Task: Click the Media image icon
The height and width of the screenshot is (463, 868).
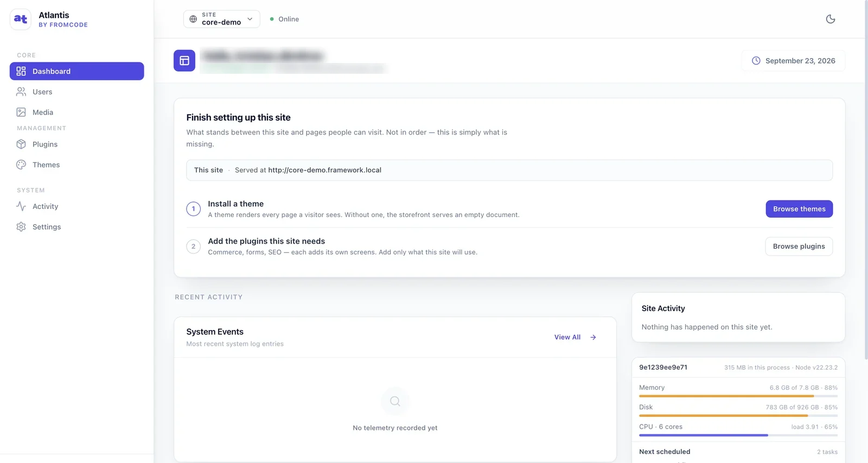Action: [x=21, y=112]
